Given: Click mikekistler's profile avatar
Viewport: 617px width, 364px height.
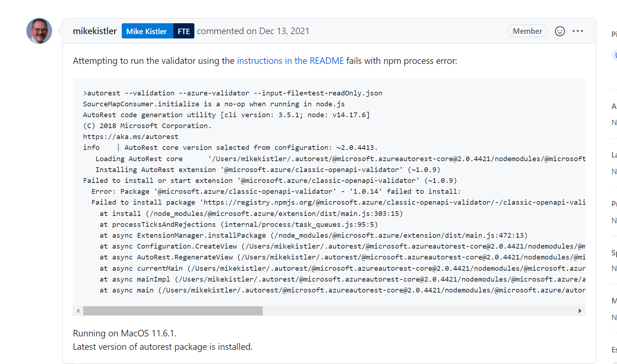Looking at the screenshot, I should pyautogui.click(x=39, y=31).
